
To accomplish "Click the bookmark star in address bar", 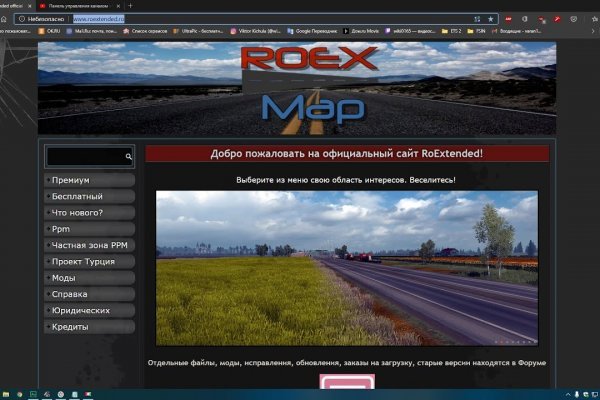I will pyautogui.click(x=490, y=18).
